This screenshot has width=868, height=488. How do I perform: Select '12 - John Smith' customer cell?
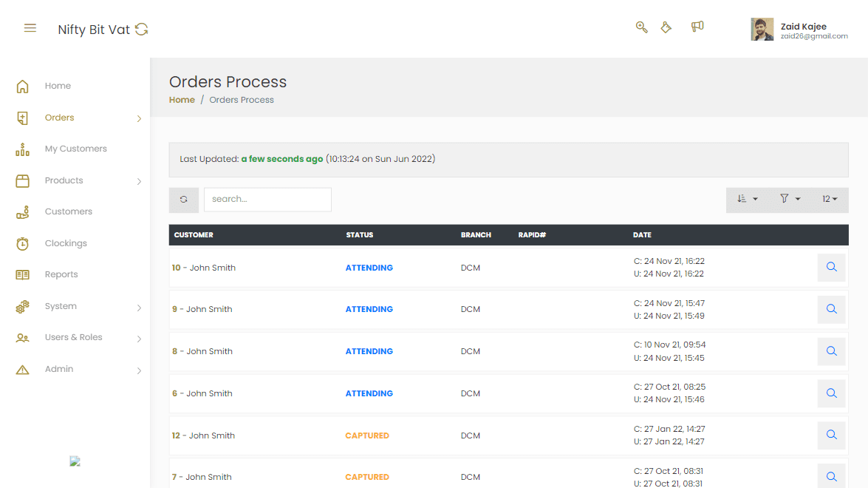[203, 436]
